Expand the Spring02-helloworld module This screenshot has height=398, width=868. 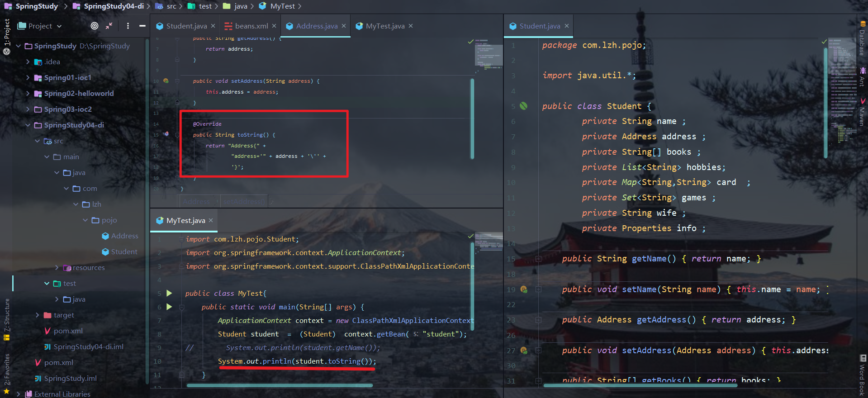[x=28, y=93]
